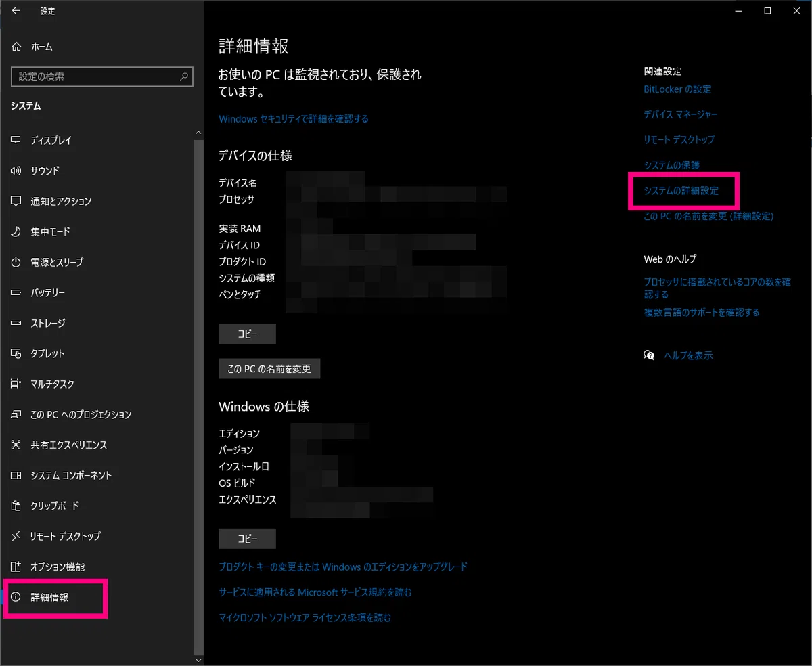Open 複数言語のサポートを確認する link
The image size is (812, 666).
(702, 312)
